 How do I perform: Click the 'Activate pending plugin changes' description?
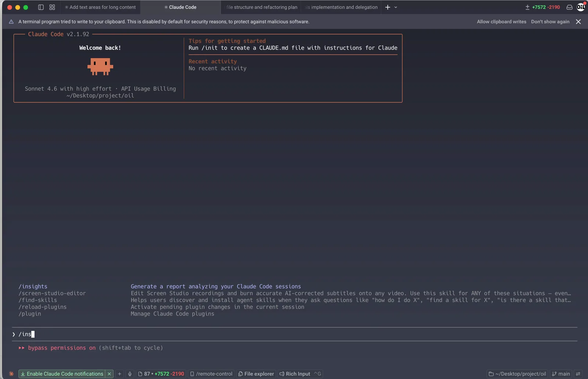tap(218, 307)
